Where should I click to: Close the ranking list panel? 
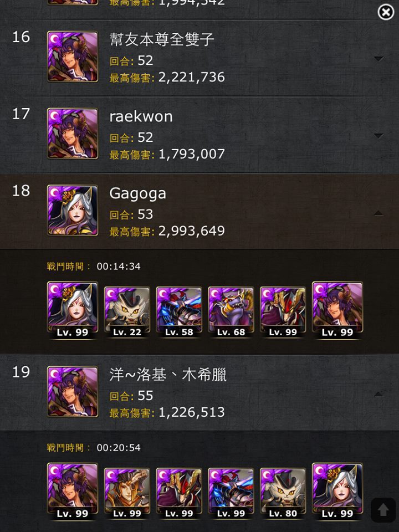pos(386,13)
